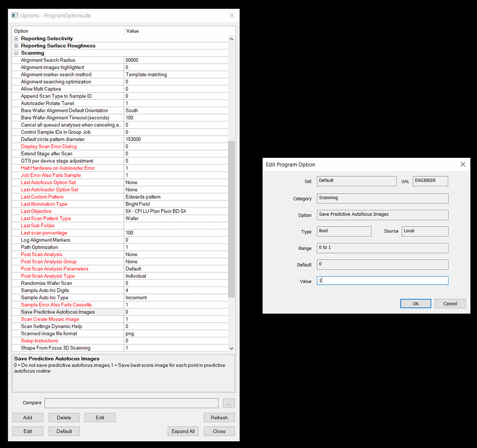Screen dimensions: 477x448
Task: Expand the Reporting Selectivity category
Action: [16, 39]
